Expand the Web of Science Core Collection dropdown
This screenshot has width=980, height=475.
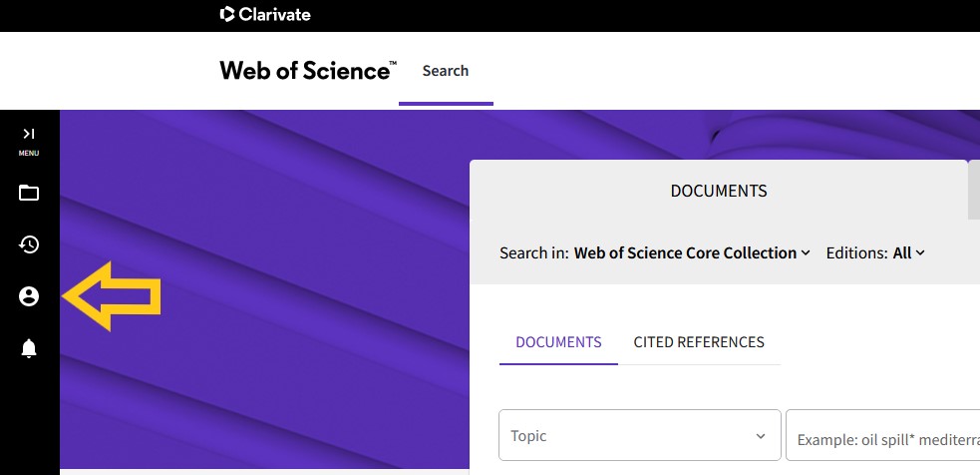[x=692, y=252]
